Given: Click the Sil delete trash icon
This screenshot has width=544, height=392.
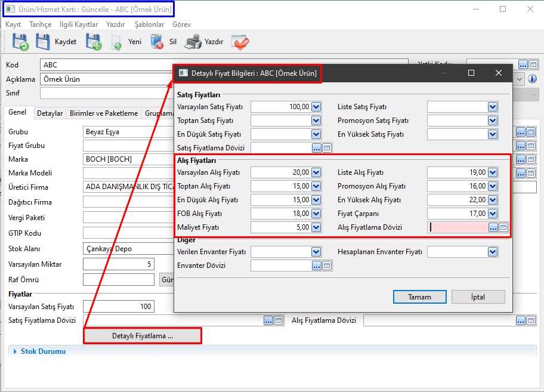Looking at the screenshot, I should 157,42.
